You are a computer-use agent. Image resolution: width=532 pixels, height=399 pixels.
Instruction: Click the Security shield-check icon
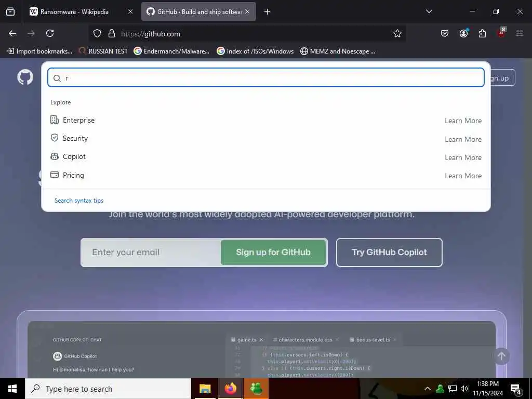54,138
